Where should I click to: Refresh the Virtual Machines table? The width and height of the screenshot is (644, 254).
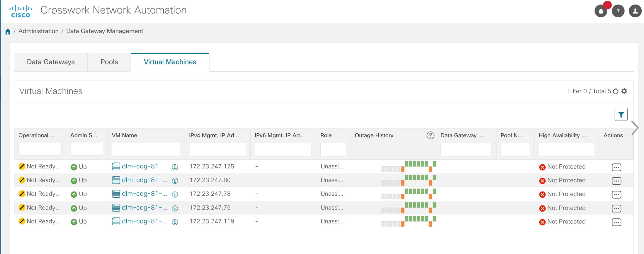(615, 91)
